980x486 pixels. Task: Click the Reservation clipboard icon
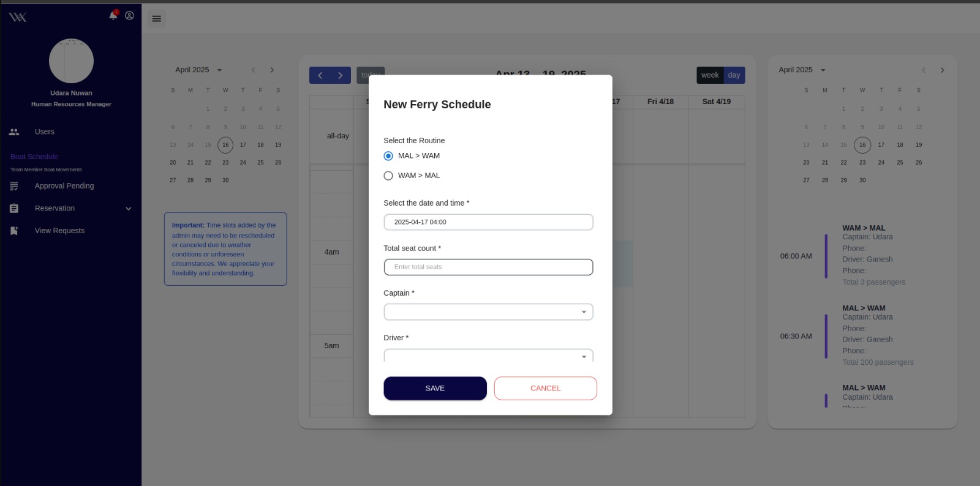click(14, 209)
